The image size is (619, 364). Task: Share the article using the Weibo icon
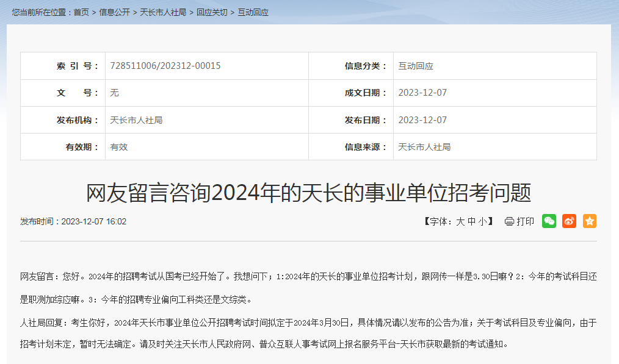click(569, 221)
